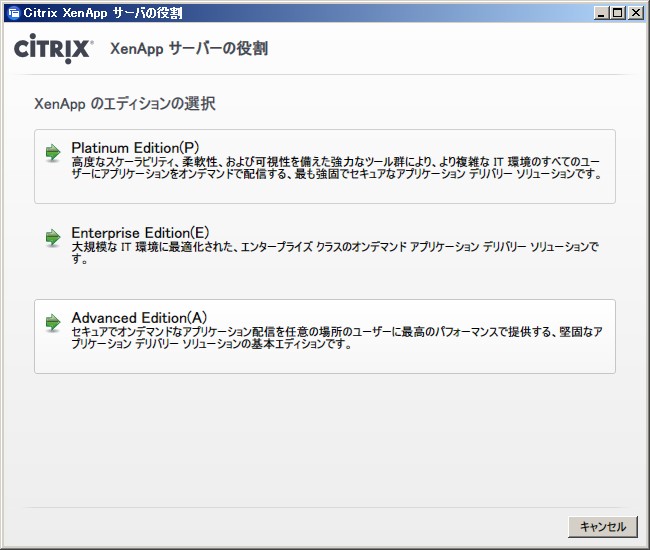
Task: Click the green arrow beside Platinum Edition
Action: (x=53, y=153)
